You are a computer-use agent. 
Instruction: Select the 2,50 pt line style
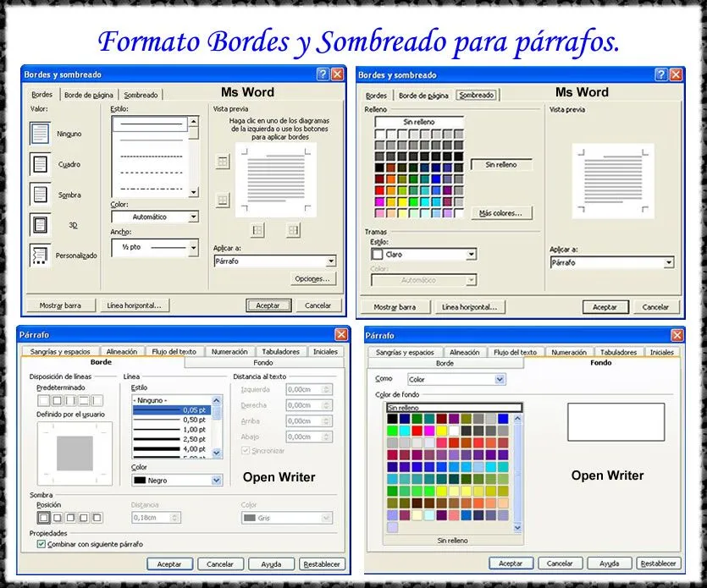tap(171, 439)
